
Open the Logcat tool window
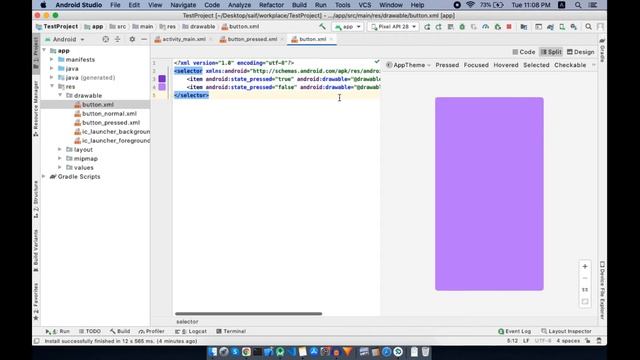click(x=191, y=331)
